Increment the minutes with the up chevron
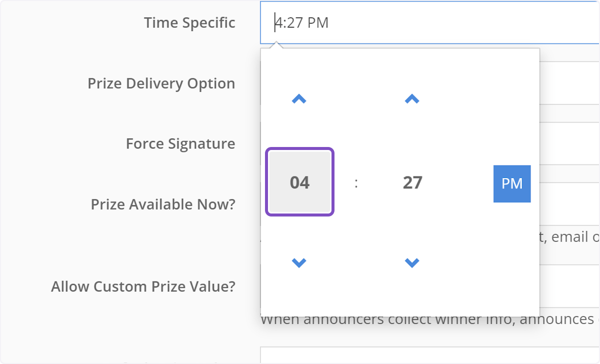 click(411, 98)
